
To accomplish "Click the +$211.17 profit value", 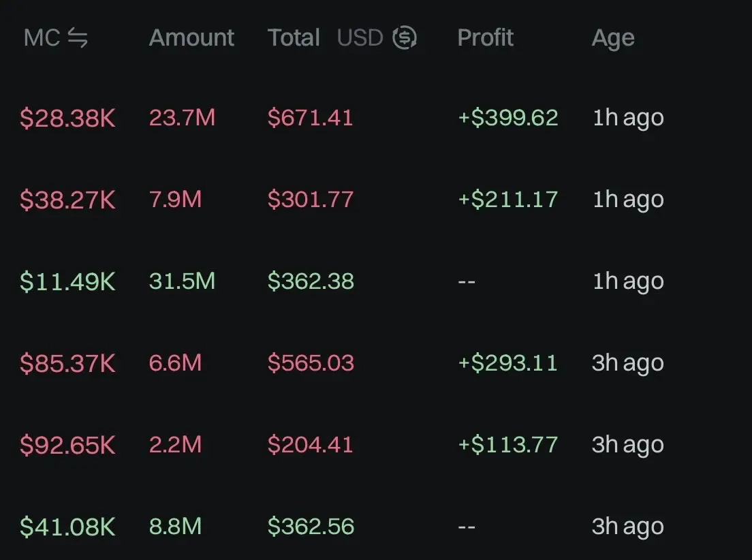I will click(x=507, y=200).
